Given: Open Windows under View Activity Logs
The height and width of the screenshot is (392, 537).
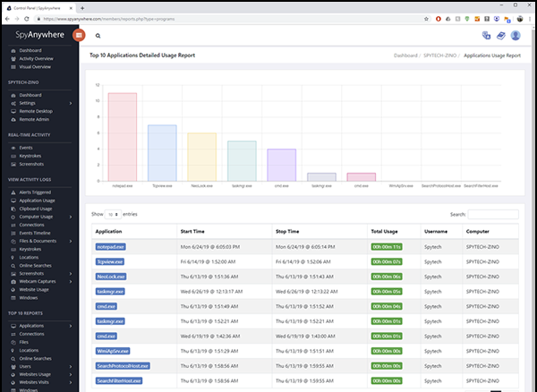Looking at the screenshot, I should coord(28,298).
